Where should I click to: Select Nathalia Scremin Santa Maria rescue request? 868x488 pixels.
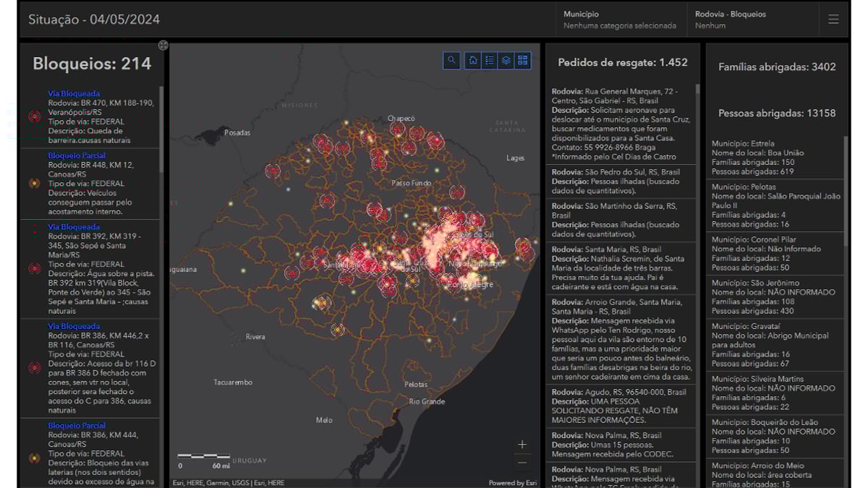tap(620, 267)
